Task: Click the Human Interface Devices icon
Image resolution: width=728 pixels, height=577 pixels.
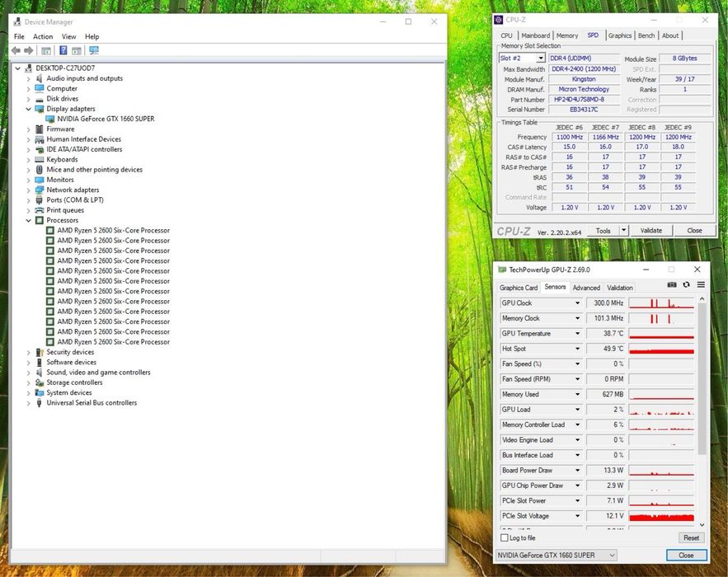Action: point(40,139)
